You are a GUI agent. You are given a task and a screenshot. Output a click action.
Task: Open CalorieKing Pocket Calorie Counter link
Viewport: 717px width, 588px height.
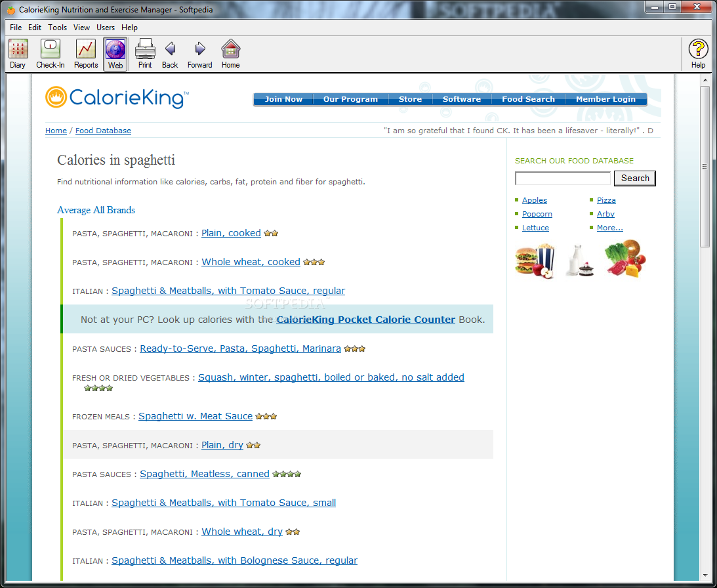(366, 320)
